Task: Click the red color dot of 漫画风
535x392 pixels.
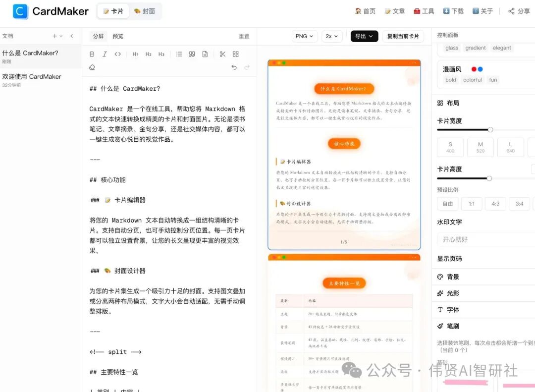Action: click(x=474, y=69)
